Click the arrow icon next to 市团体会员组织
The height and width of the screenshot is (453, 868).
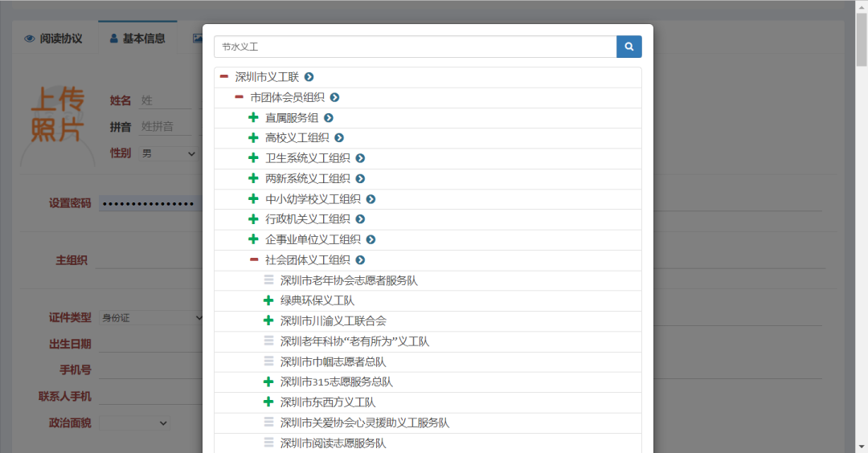334,97
